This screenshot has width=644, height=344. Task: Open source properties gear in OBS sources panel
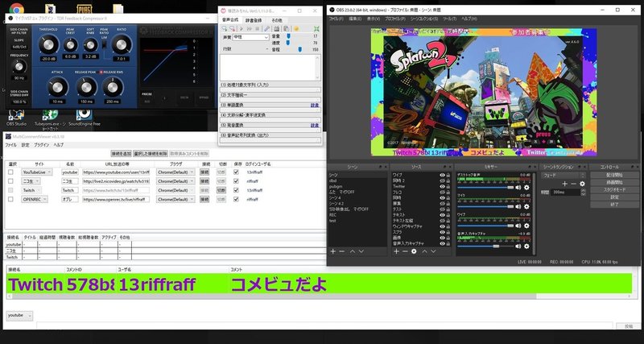[x=414, y=251]
